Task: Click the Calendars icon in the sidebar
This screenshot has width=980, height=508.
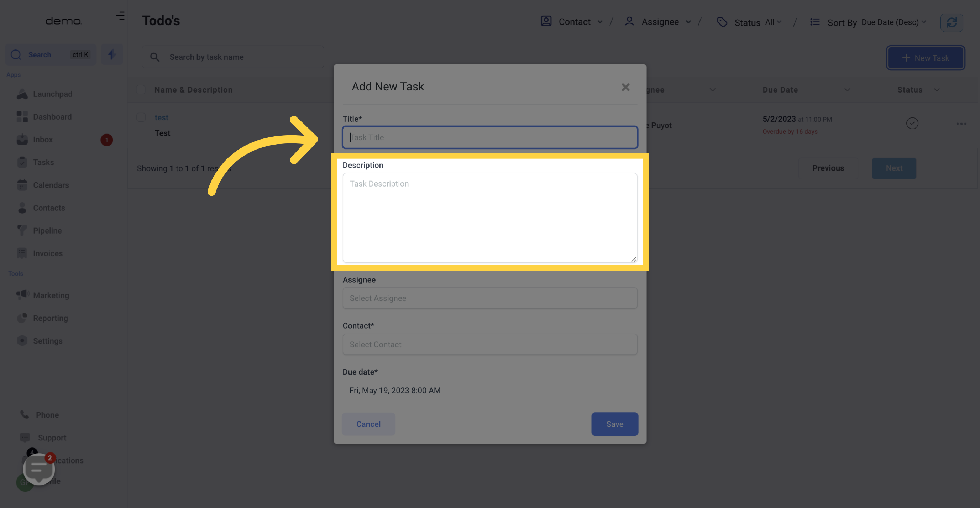Action: click(22, 185)
